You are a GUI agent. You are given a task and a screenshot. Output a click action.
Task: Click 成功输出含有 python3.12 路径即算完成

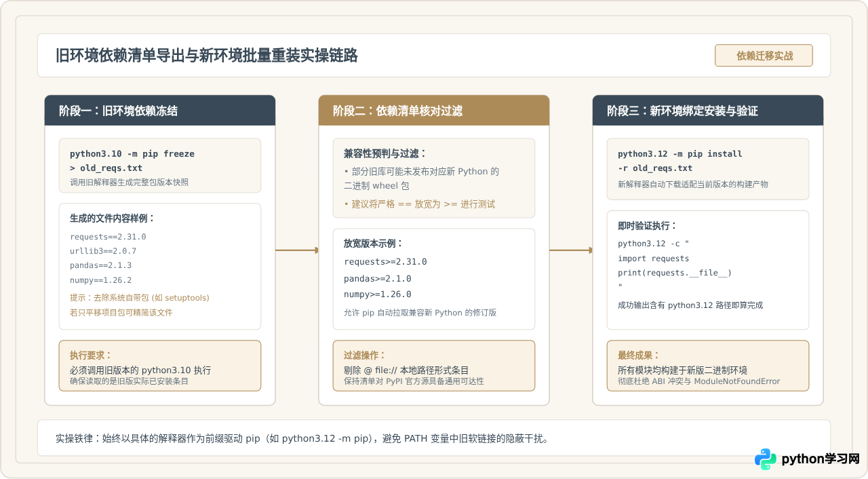[690, 306]
